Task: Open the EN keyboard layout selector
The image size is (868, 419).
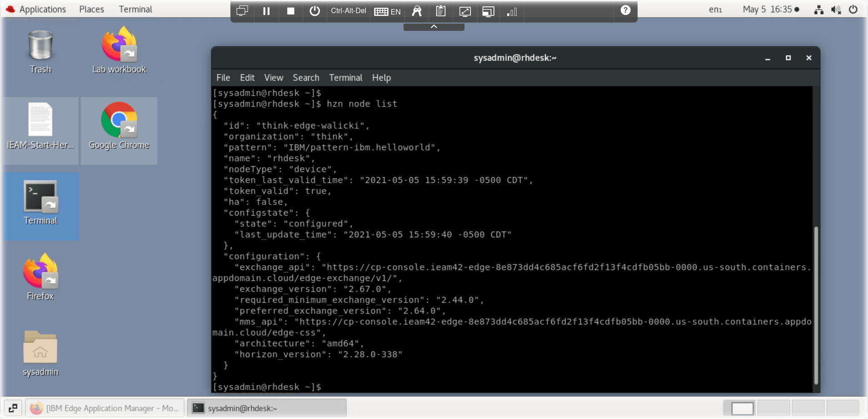Action: tap(387, 11)
